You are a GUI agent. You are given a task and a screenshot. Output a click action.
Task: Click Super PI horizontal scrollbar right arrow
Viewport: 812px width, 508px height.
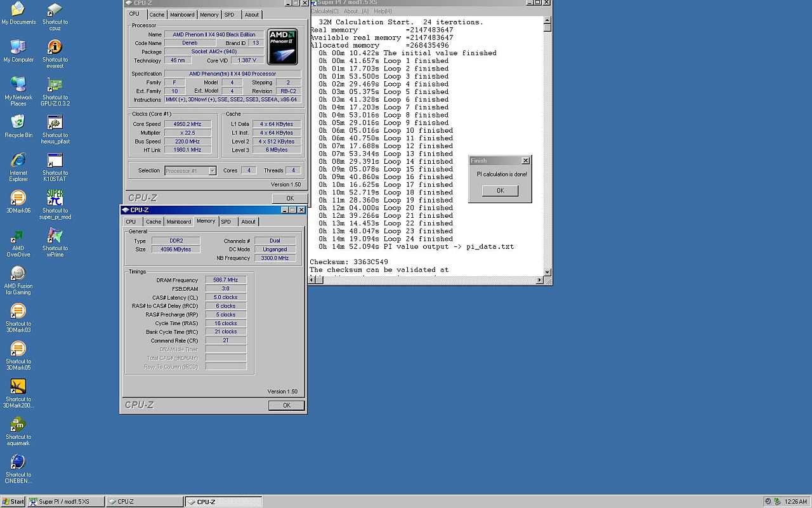[540, 280]
